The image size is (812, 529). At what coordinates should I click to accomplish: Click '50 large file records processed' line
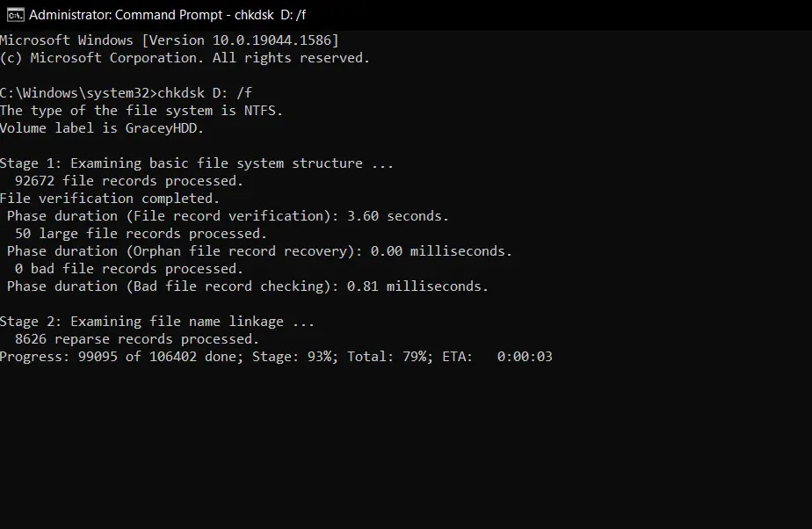pos(141,234)
